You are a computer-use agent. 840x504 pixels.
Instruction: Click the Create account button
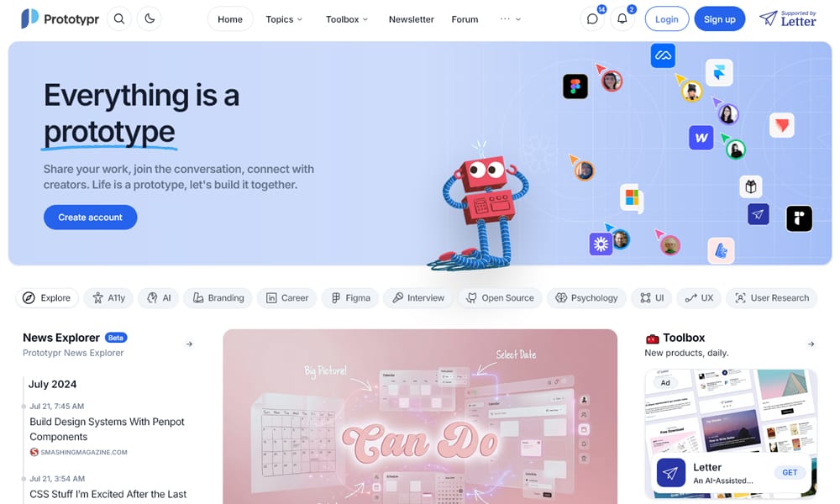[x=90, y=218]
